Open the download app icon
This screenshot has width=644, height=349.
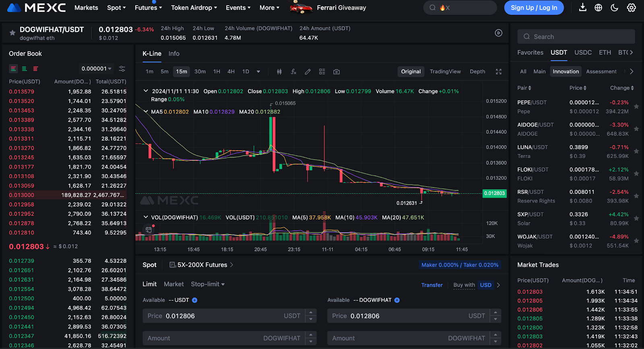(582, 8)
